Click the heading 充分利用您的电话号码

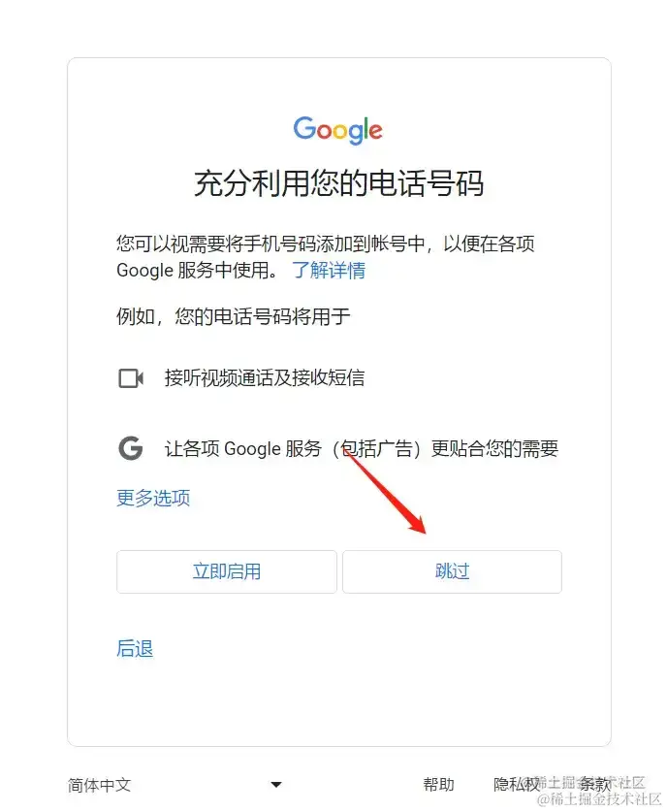(x=338, y=183)
